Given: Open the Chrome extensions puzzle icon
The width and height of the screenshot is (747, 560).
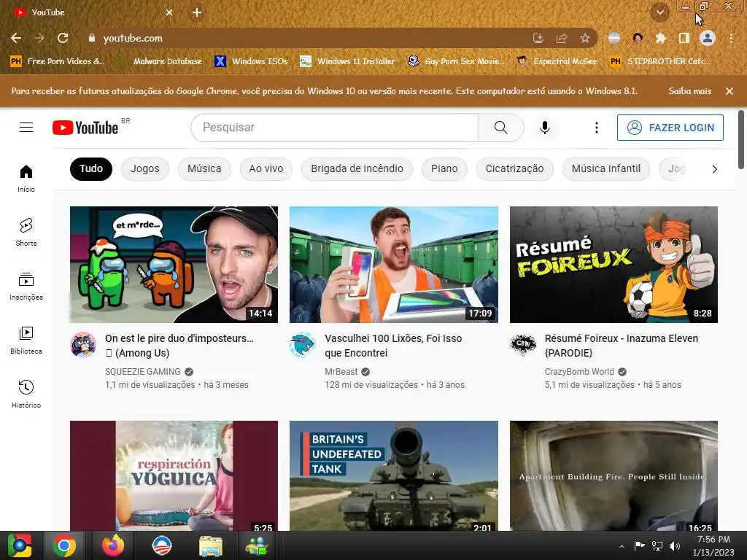Looking at the screenshot, I should (x=661, y=38).
